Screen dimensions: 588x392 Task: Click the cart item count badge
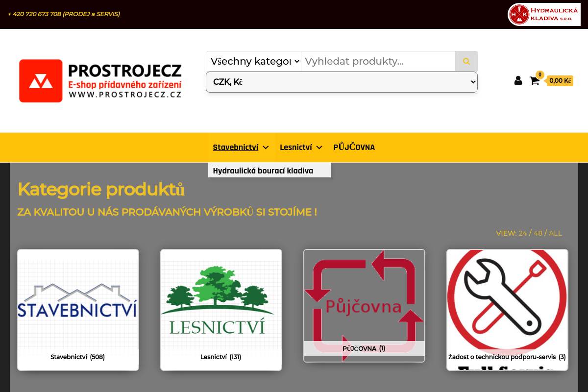540,75
